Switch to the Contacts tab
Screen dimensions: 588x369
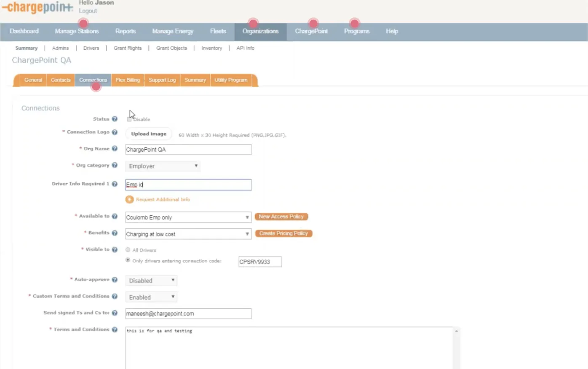[x=61, y=80]
